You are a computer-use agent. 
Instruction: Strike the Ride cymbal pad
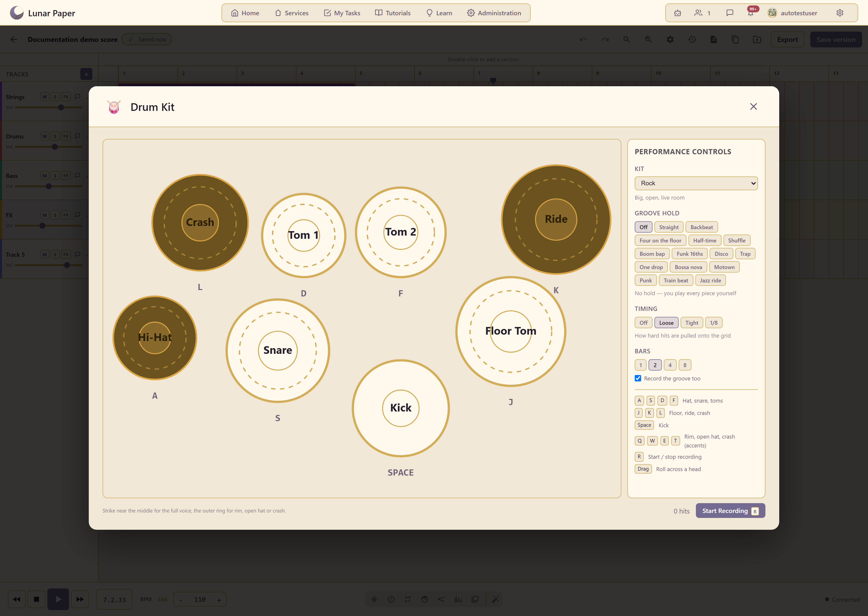point(556,219)
